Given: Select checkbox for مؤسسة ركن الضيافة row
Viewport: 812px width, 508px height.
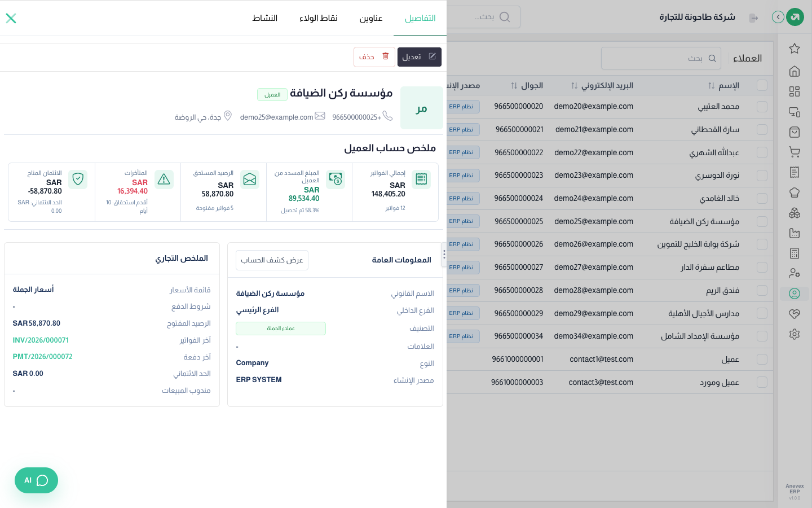Looking at the screenshot, I should click(762, 221).
